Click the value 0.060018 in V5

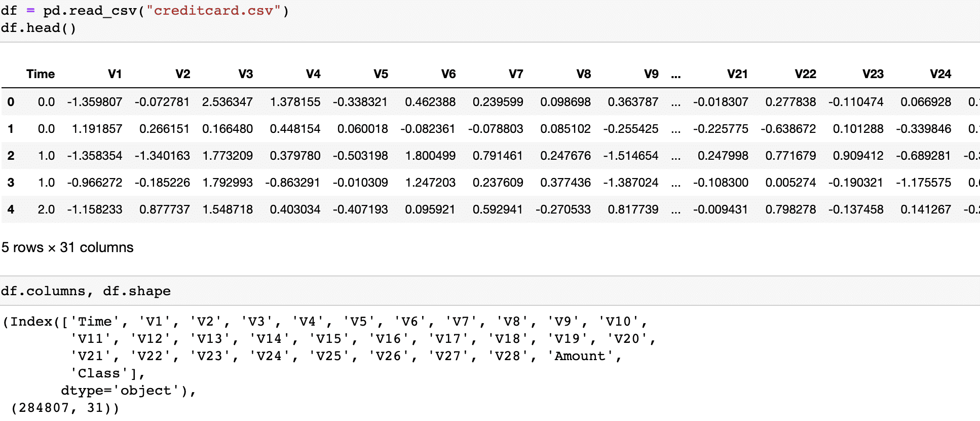point(363,129)
